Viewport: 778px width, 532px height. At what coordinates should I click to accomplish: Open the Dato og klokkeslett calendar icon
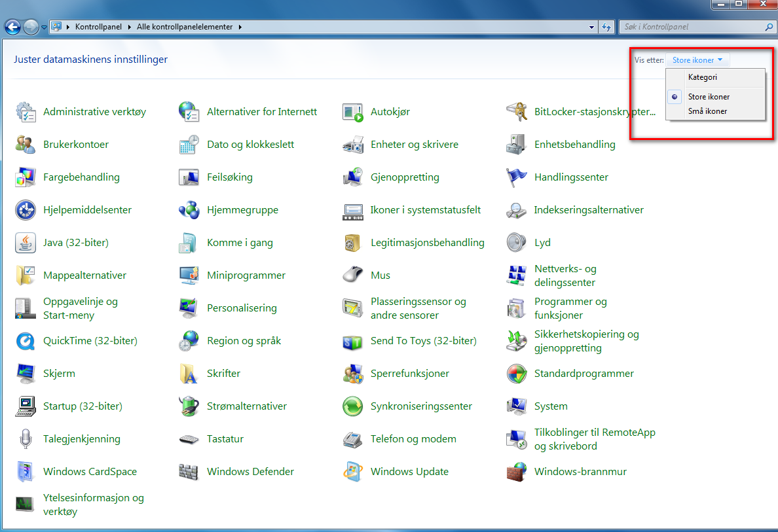189,144
